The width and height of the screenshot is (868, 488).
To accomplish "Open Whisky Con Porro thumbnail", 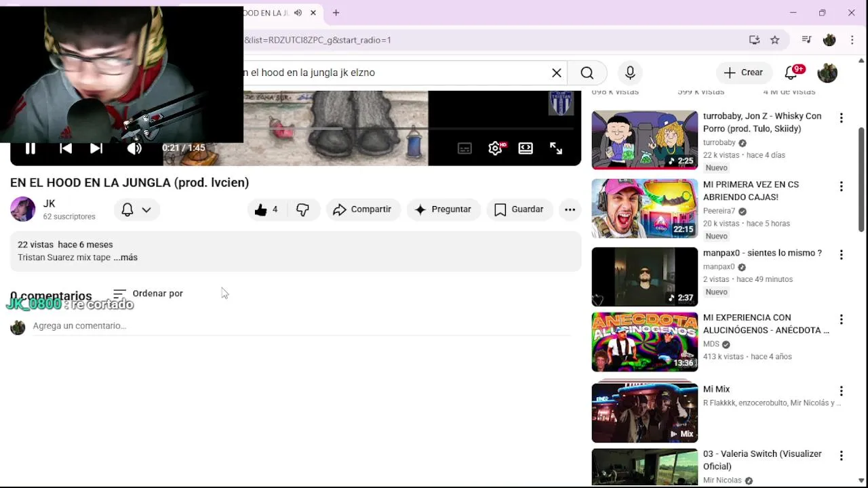I will [645, 140].
